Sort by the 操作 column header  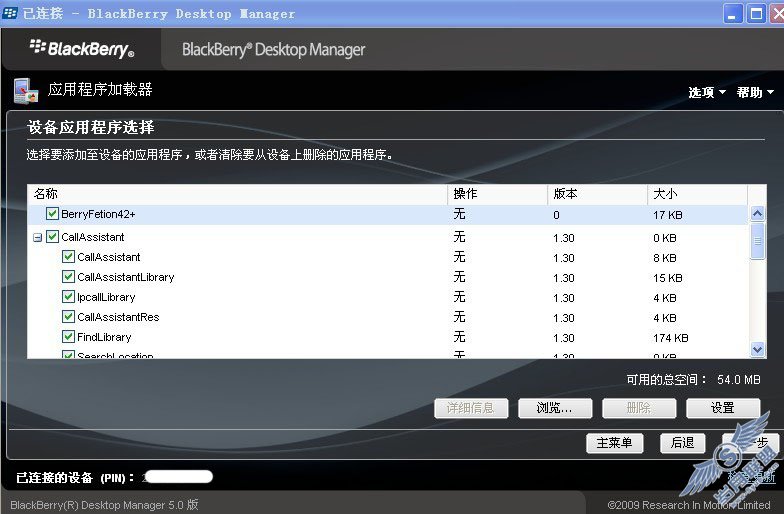(x=498, y=194)
